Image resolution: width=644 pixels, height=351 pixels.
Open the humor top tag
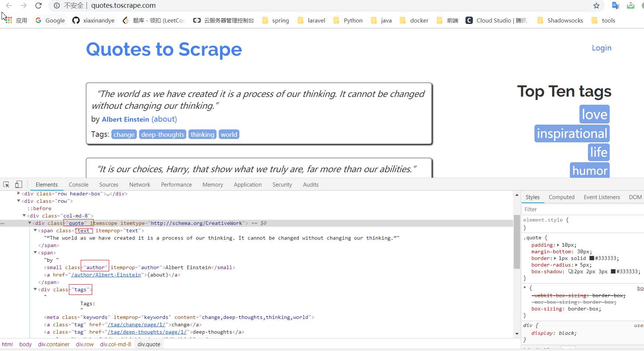pos(590,170)
